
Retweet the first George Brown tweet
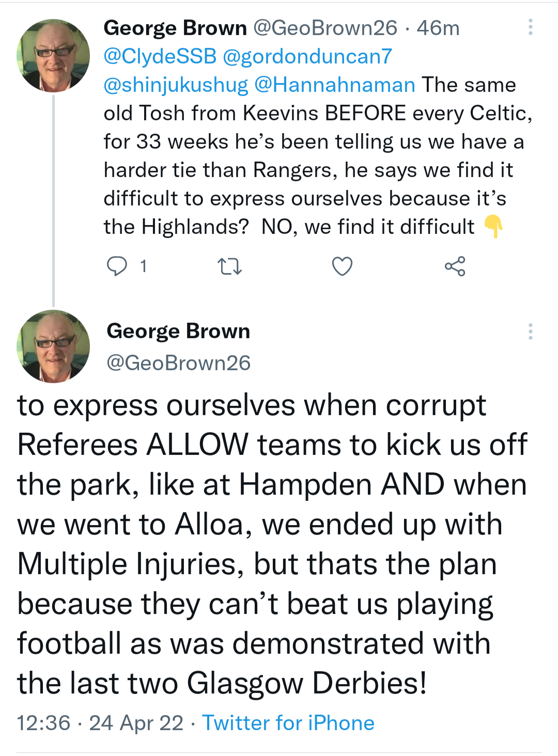229,266
